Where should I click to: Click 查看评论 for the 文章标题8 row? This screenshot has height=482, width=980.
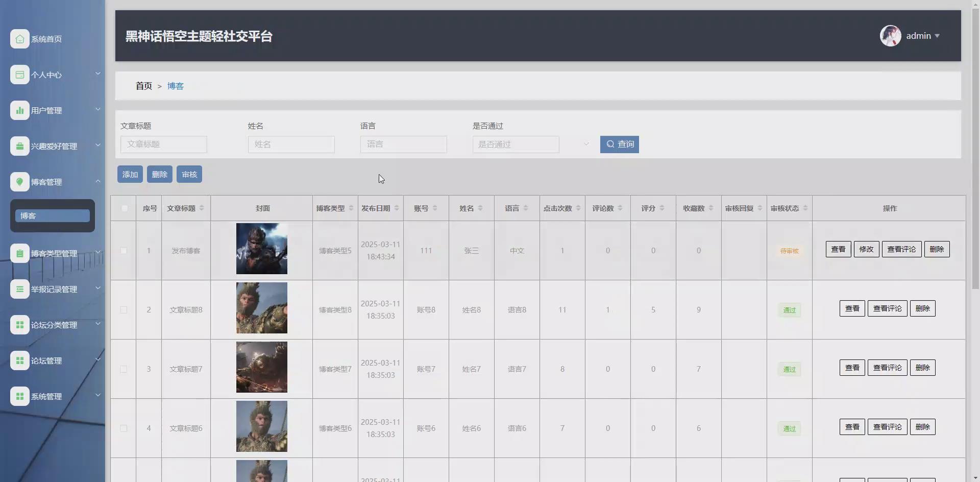pos(888,308)
